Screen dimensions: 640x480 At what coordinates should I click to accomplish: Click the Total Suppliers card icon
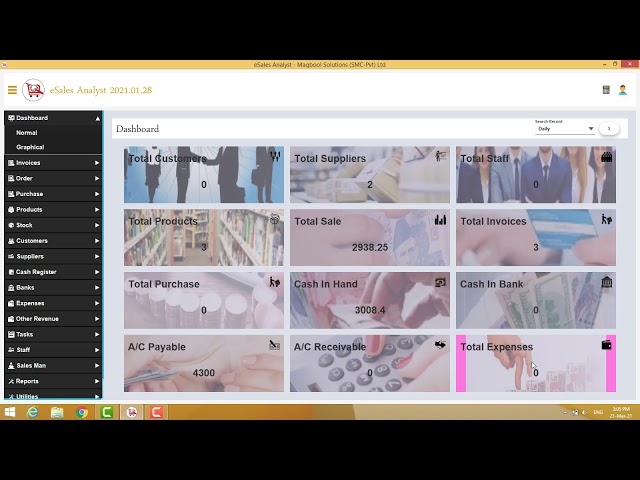pyautogui.click(x=440, y=156)
